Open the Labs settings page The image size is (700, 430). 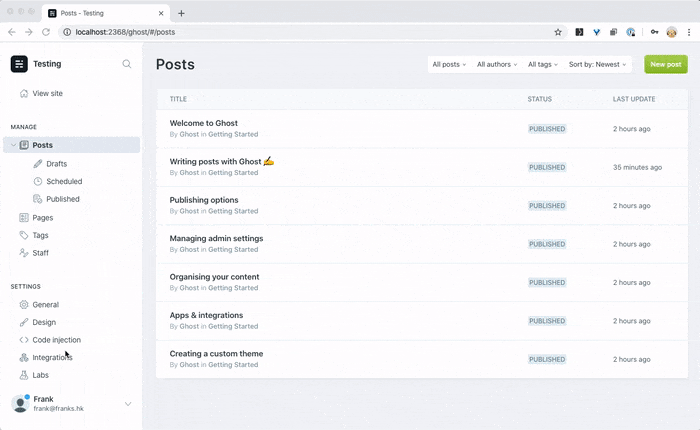click(x=40, y=375)
